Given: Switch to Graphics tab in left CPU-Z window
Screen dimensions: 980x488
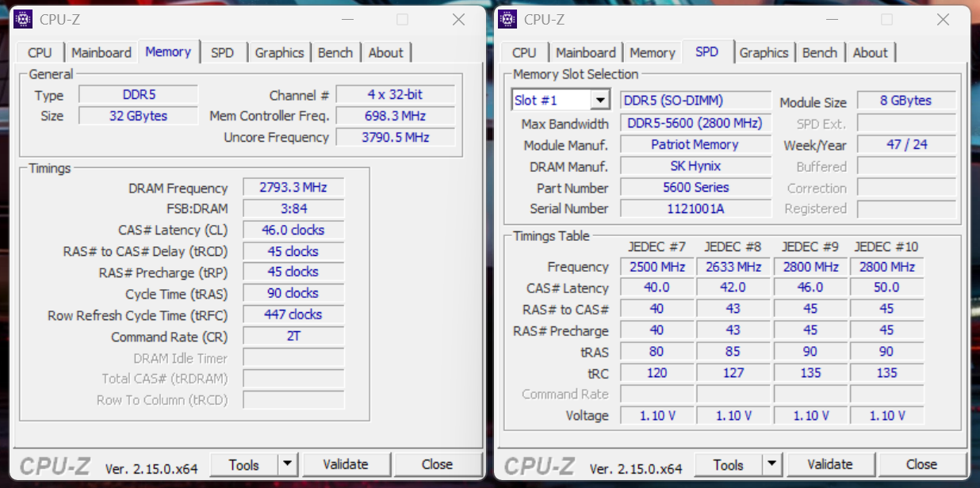Looking at the screenshot, I should pyautogui.click(x=279, y=53).
